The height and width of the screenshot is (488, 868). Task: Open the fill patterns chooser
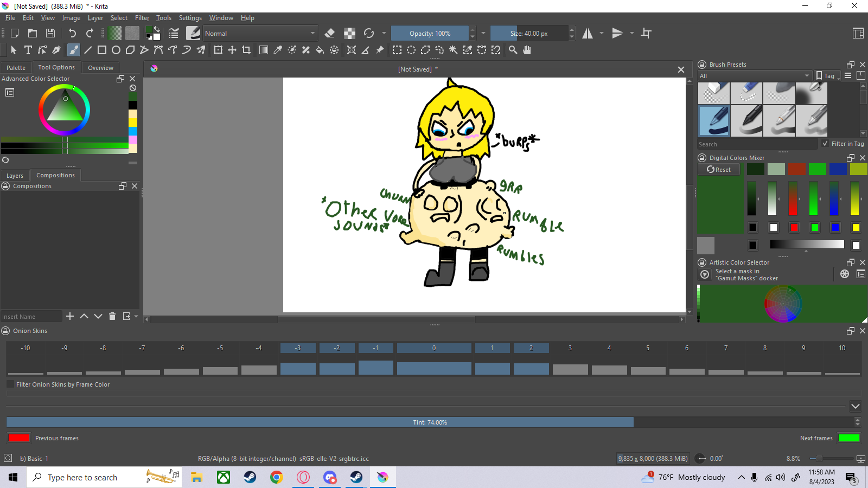(x=132, y=33)
